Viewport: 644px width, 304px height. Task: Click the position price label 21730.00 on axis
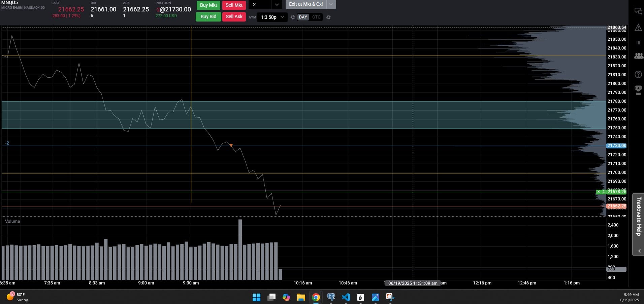click(x=616, y=146)
